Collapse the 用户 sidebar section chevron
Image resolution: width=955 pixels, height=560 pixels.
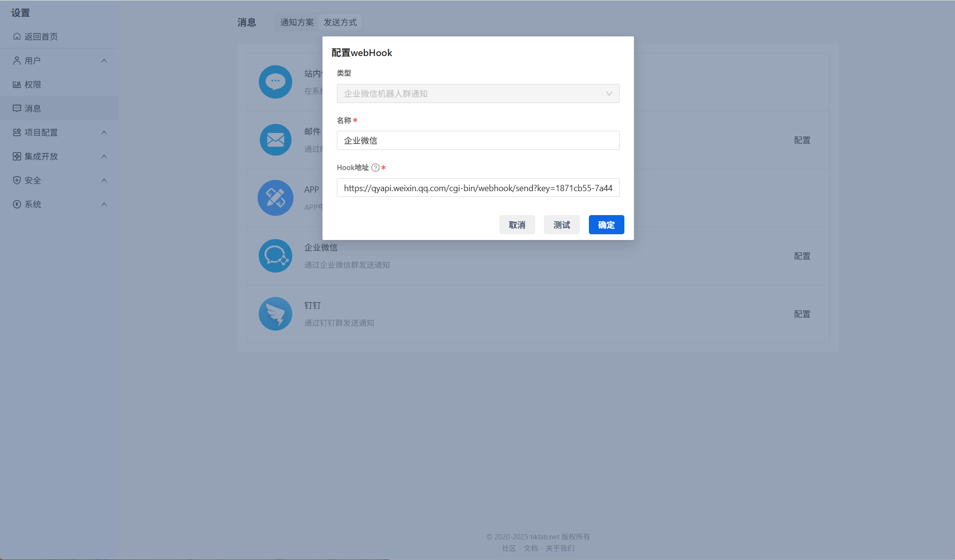pyautogui.click(x=104, y=60)
